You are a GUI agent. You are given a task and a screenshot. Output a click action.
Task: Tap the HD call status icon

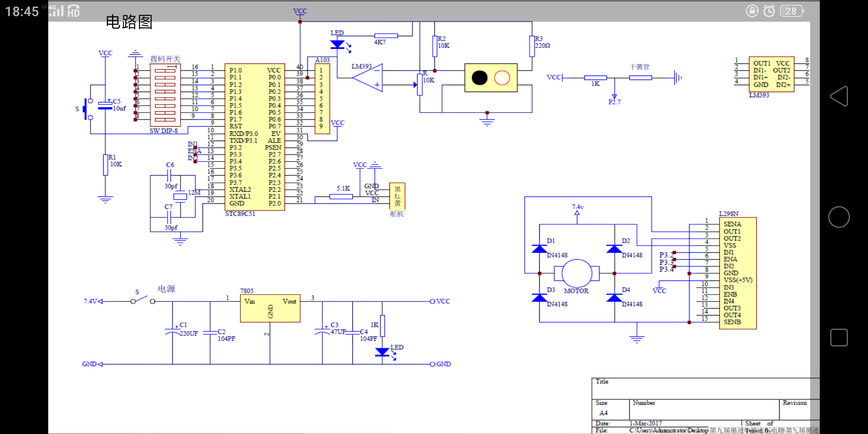click(x=74, y=11)
